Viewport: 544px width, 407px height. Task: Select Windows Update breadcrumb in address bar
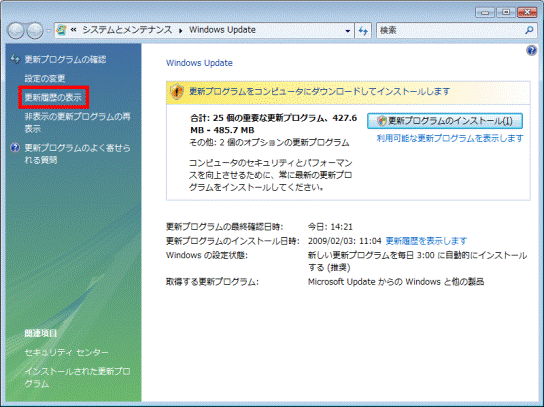pos(222,30)
